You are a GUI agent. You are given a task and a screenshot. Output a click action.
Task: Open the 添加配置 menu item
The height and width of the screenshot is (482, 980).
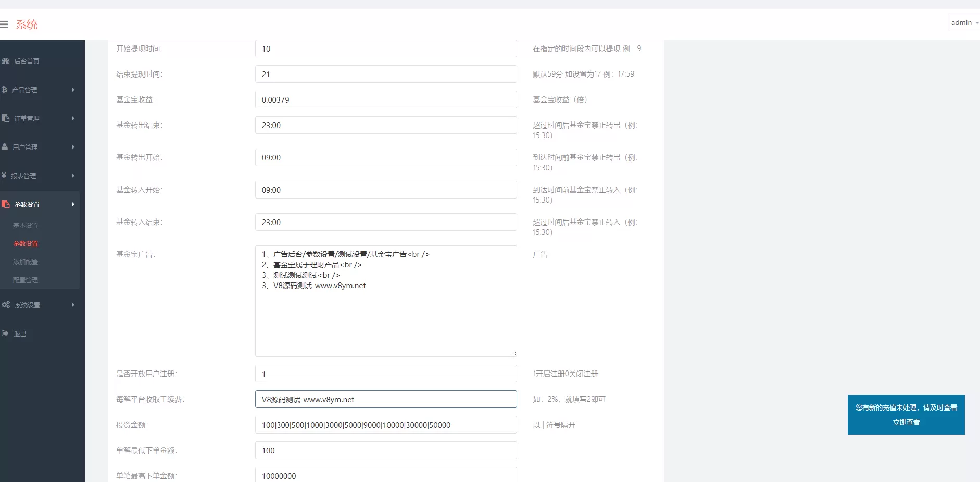coord(25,262)
